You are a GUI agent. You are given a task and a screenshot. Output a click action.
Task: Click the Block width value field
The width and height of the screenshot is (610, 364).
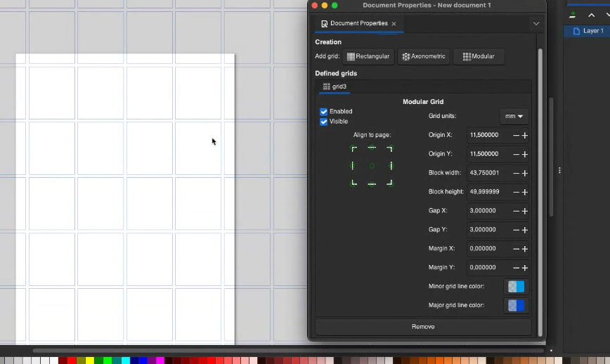(488, 173)
